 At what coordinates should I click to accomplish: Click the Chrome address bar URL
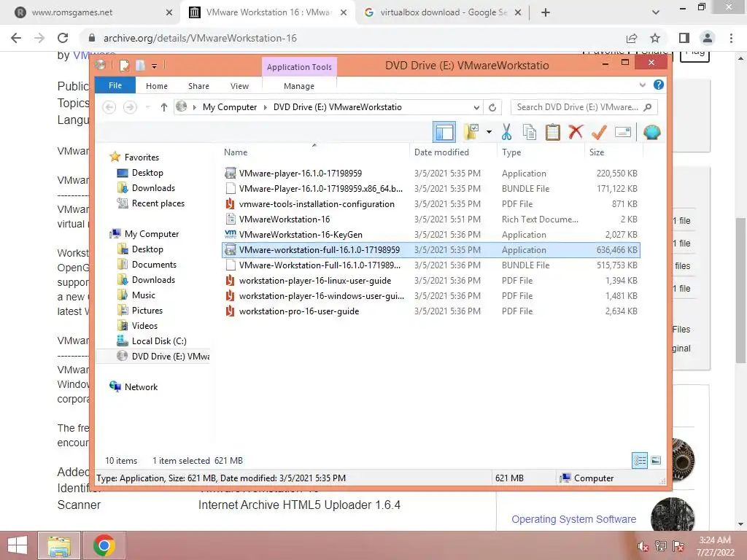click(x=200, y=38)
